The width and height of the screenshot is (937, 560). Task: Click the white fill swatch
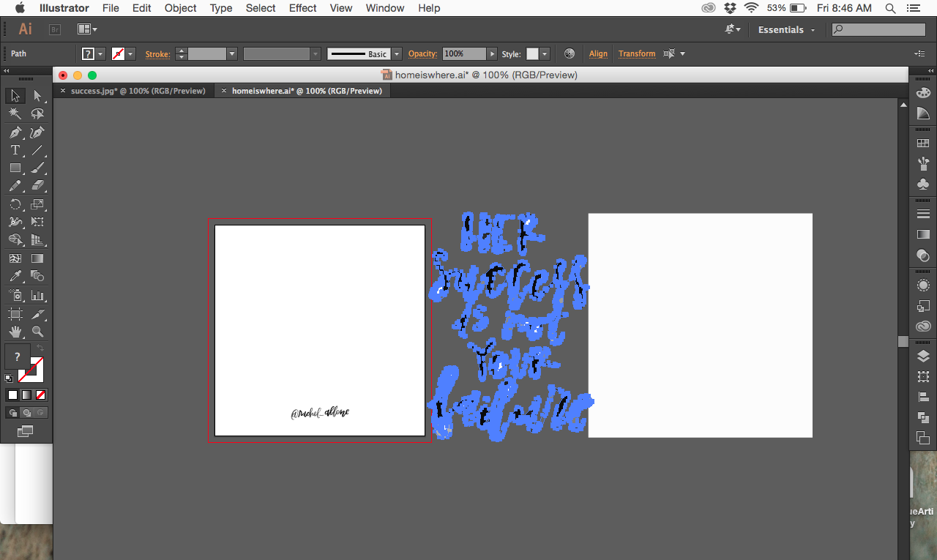pos(12,394)
